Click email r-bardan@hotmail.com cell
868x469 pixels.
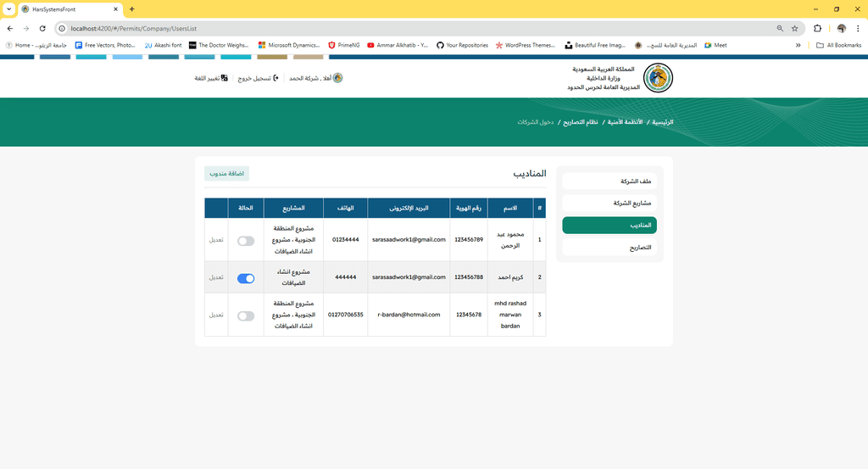tap(409, 315)
